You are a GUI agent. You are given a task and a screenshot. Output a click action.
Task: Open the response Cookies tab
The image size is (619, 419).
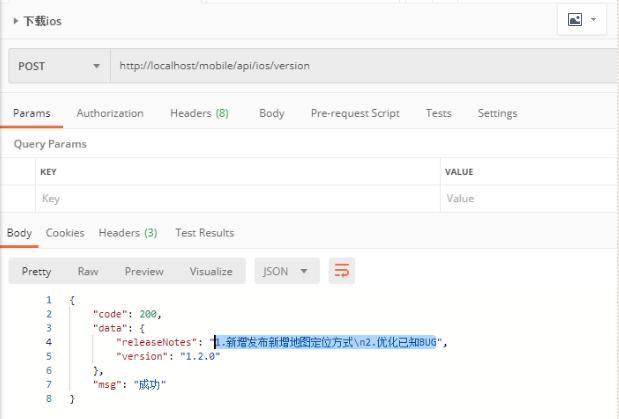click(x=65, y=233)
